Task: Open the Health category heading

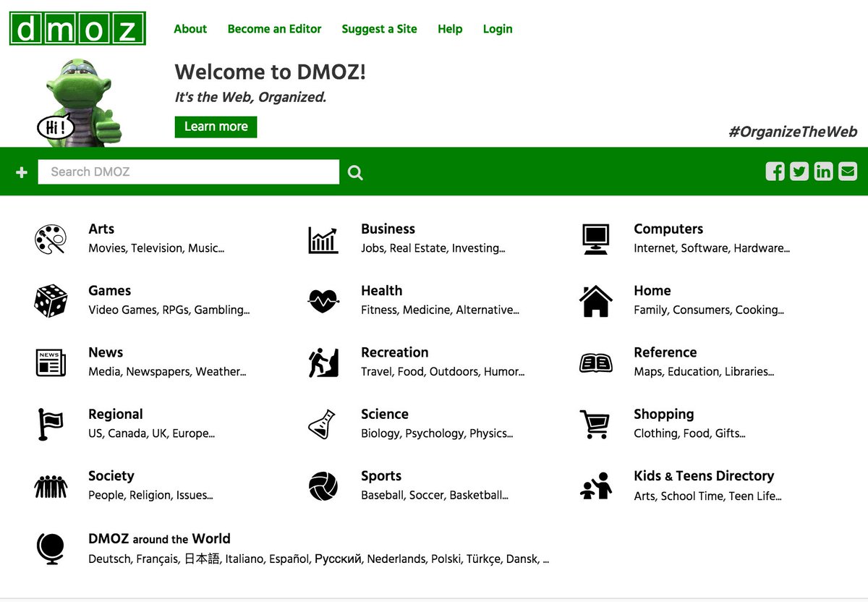Action: pyautogui.click(x=381, y=290)
